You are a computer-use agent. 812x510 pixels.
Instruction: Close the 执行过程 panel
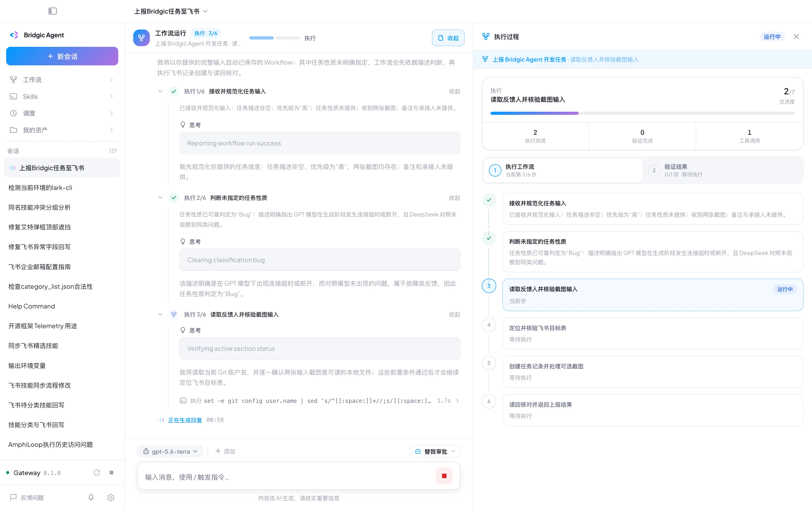tap(796, 36)
